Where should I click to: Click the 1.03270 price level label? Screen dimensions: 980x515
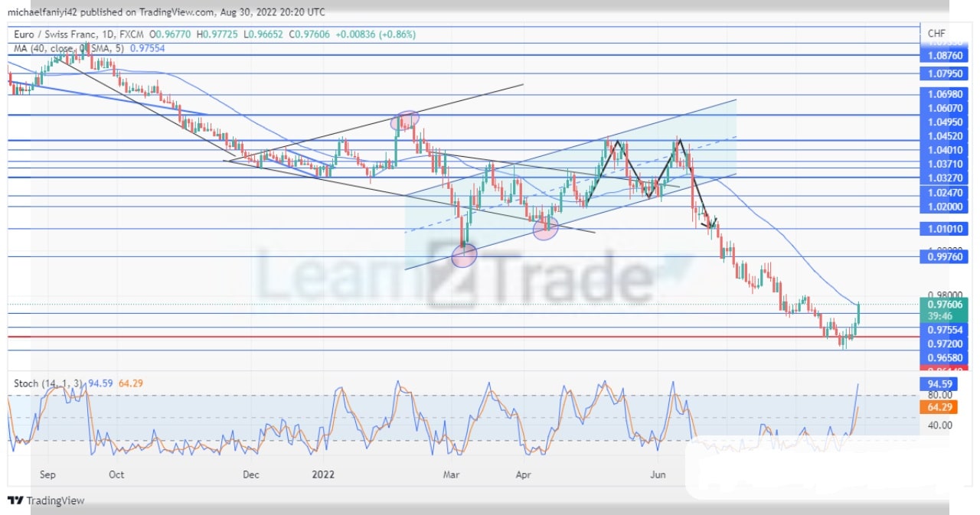pos(943,178)
